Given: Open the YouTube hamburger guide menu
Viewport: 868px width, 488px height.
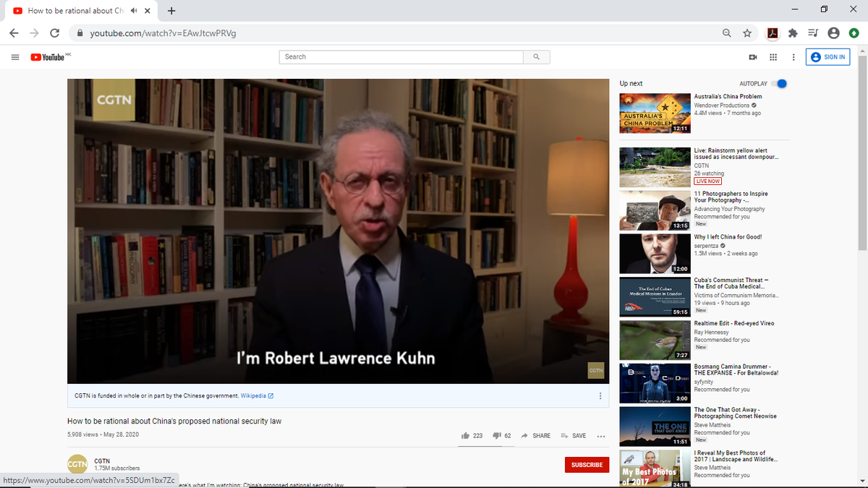Looking at the screenshot, I should pos(14,57).
